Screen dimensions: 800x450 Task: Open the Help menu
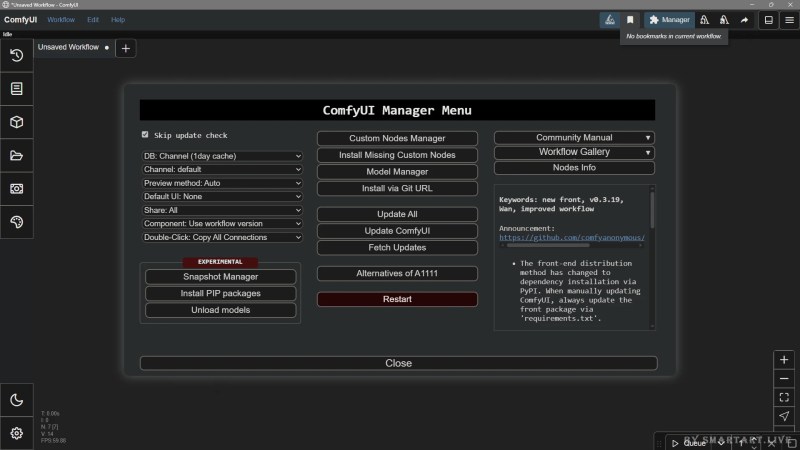click(x=118, y=20)
